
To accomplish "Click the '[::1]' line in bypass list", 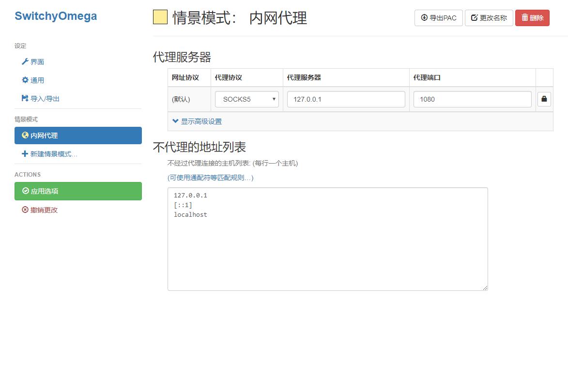I will pyautogui.click(x=183, y=205).
